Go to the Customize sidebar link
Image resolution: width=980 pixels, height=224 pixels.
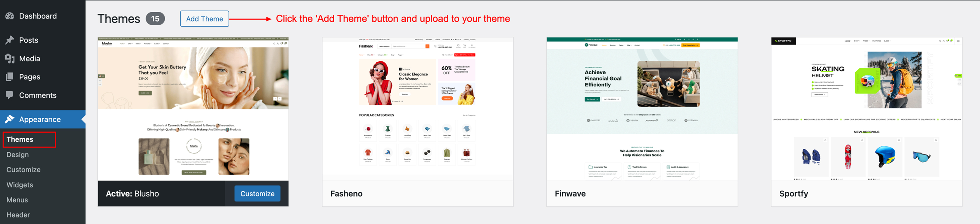click(x=24, y=170)
